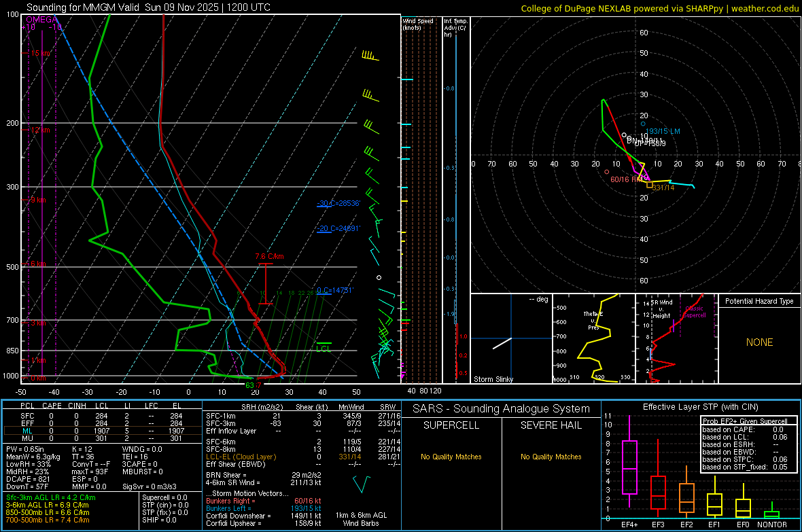802x532 pixels.
Task: Click the -20 C=24691' level label
Action: click(338, 228)
